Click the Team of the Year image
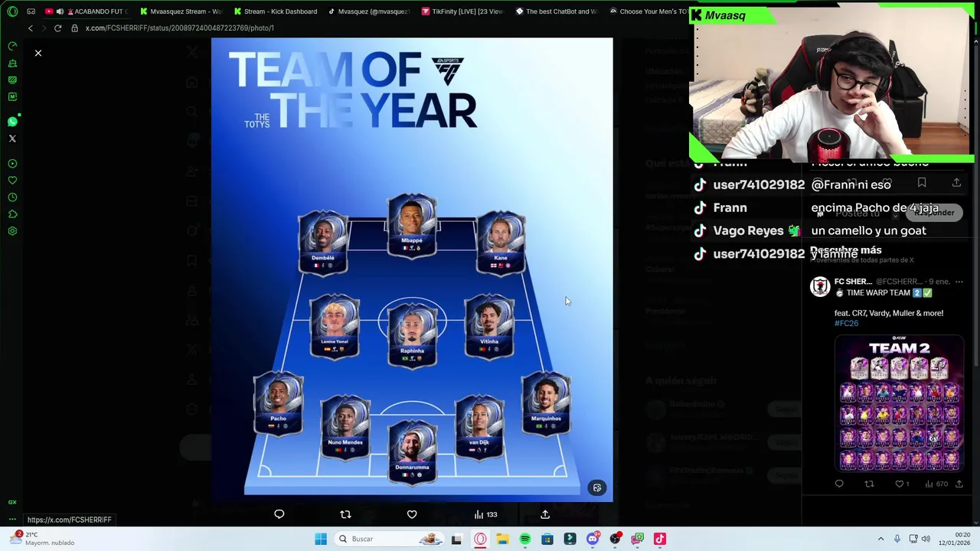Screen dimensions: 980x551 (x=412, y=269)
